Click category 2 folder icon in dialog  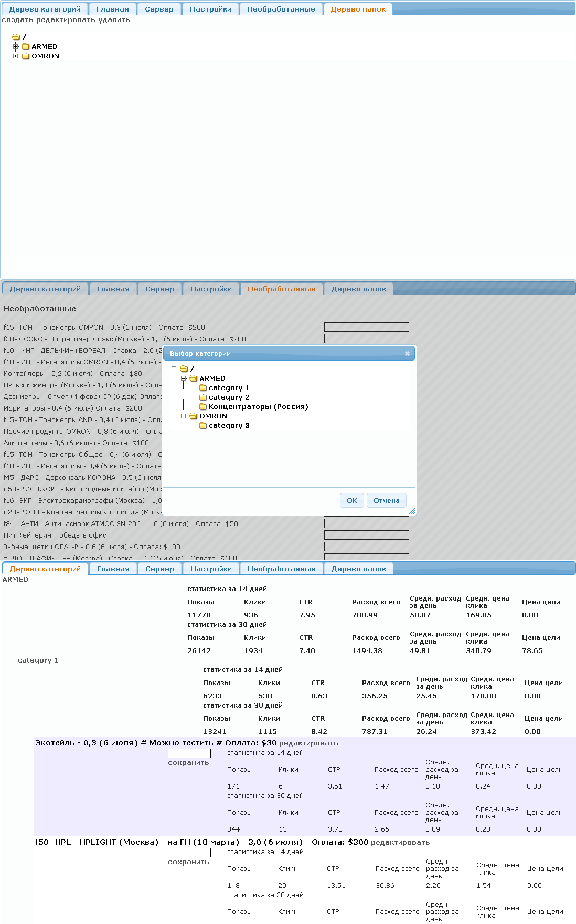(x=203, y=397)
